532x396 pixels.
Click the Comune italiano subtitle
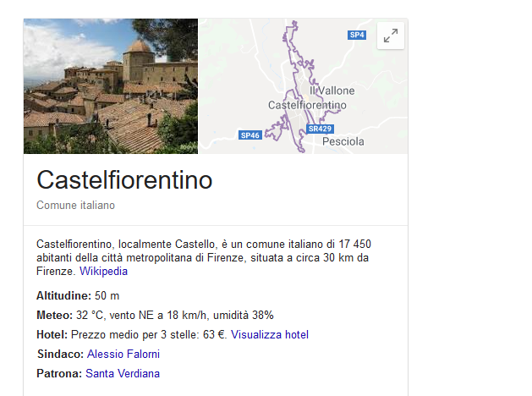(75, 205)
